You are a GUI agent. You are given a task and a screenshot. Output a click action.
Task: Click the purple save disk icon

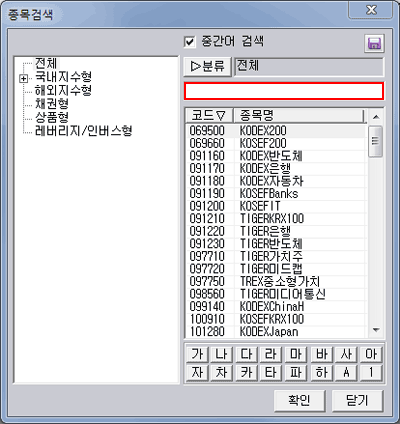tap(374, 44)
